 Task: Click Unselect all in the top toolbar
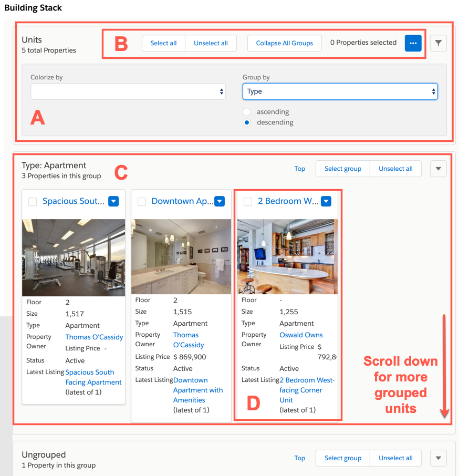[x=211, y=43]
